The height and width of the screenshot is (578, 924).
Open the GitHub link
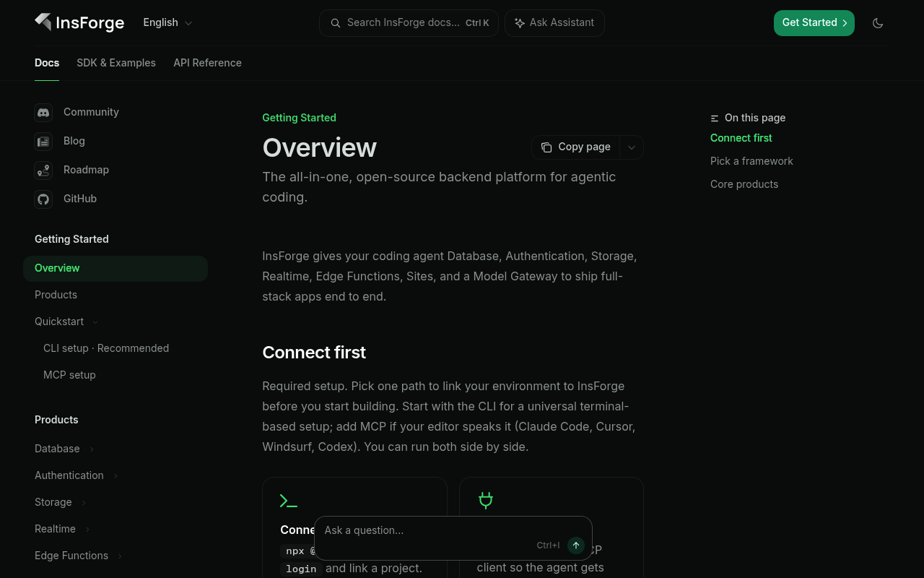pos(80,199)
